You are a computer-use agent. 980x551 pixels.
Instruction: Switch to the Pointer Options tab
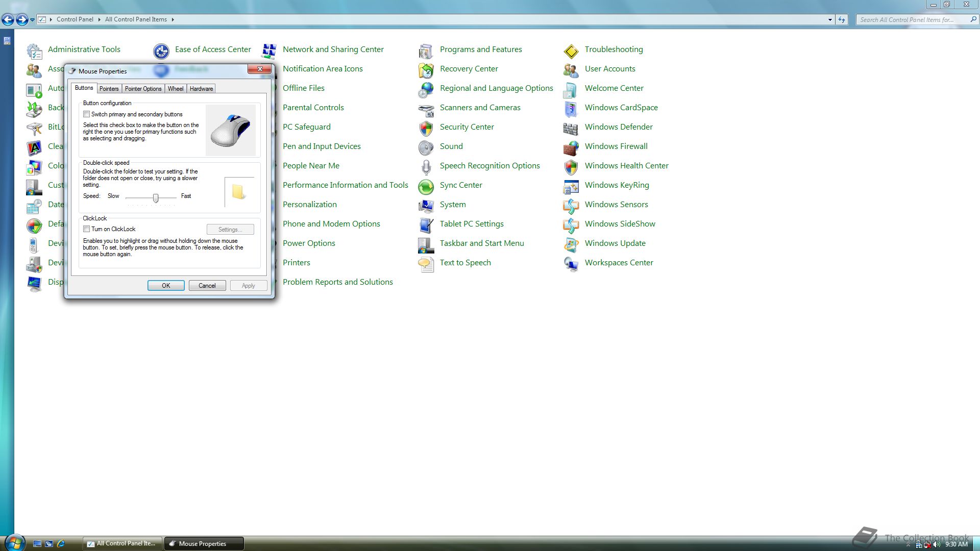click(143, 89)
